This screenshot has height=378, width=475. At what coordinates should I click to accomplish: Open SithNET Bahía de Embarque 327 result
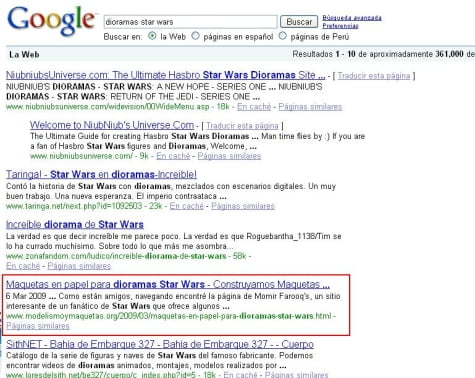coord(160,344)
